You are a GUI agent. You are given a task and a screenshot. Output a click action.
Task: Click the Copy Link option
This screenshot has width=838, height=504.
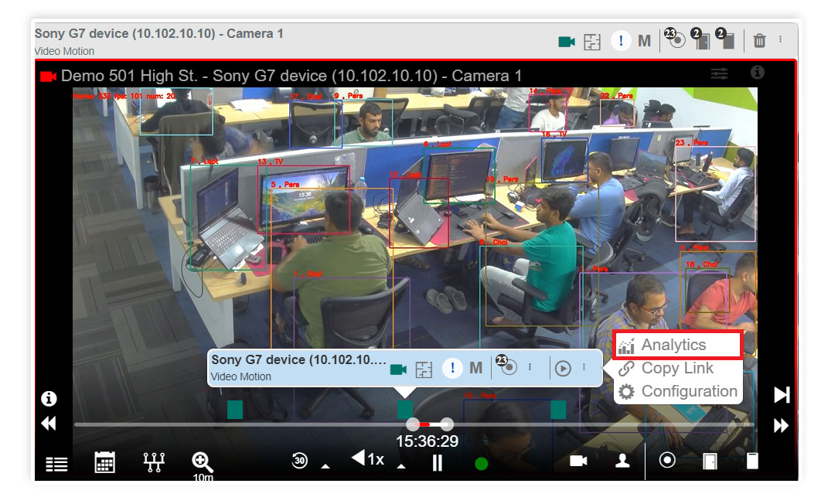676,368
